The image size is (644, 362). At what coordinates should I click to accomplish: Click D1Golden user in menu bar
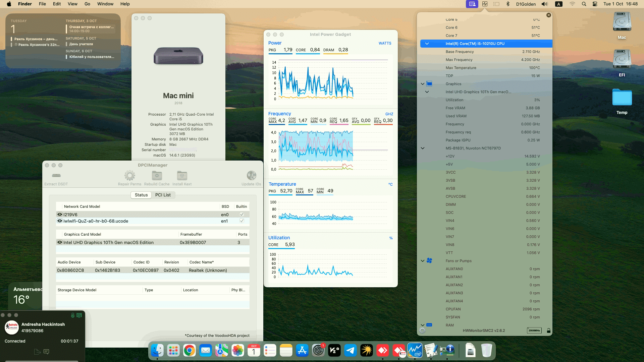[526, 4]
